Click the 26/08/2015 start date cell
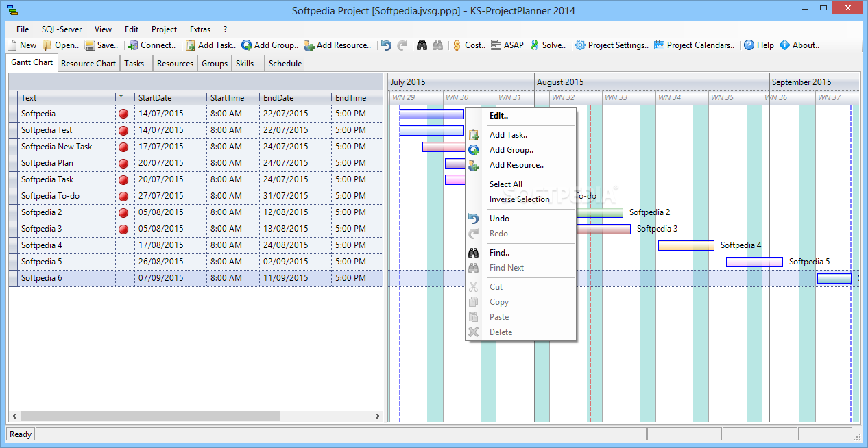This screenshot has width=868, height=448. tap(171, 262)
